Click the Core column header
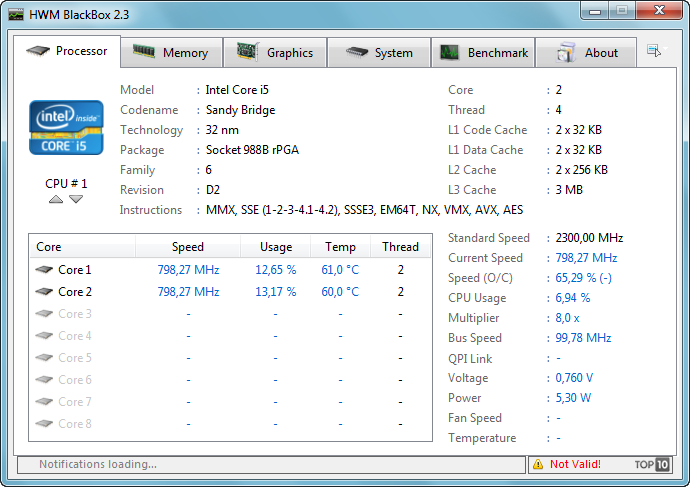Screen dimensions: 690x487 click(82, 246)
